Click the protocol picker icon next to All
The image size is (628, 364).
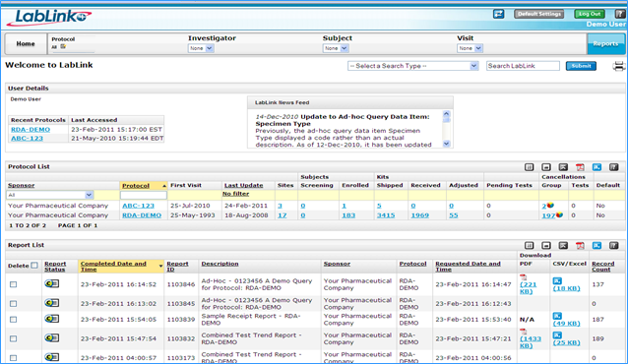[x=63, y=46]
